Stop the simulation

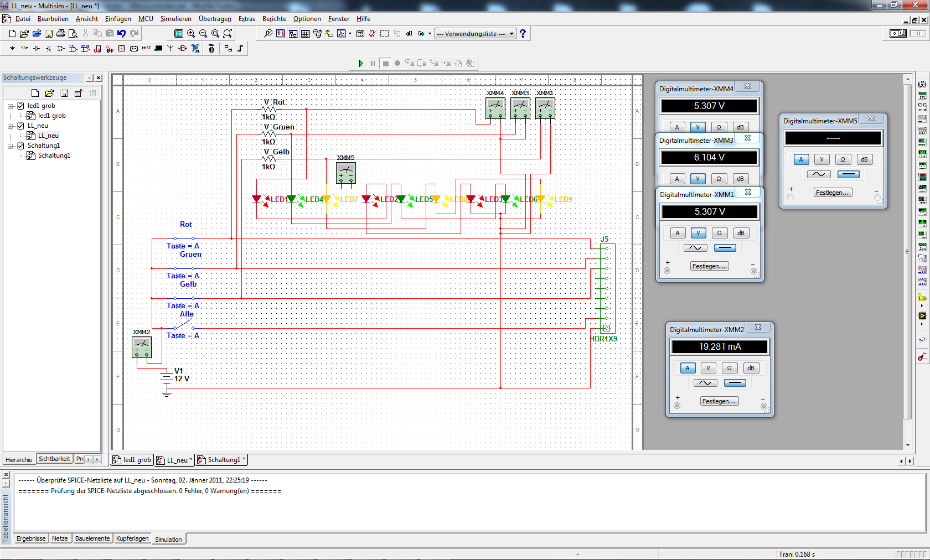386,64
